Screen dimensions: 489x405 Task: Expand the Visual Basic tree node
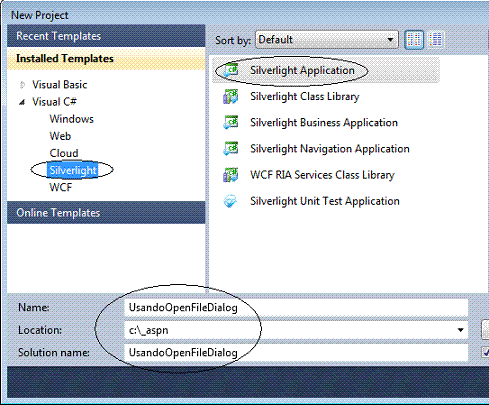pos(22,85)
